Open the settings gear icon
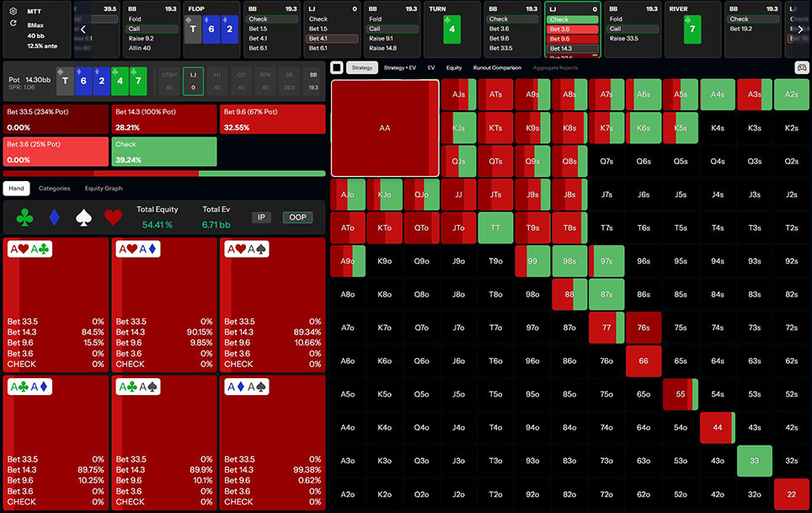 coord(13,11)
